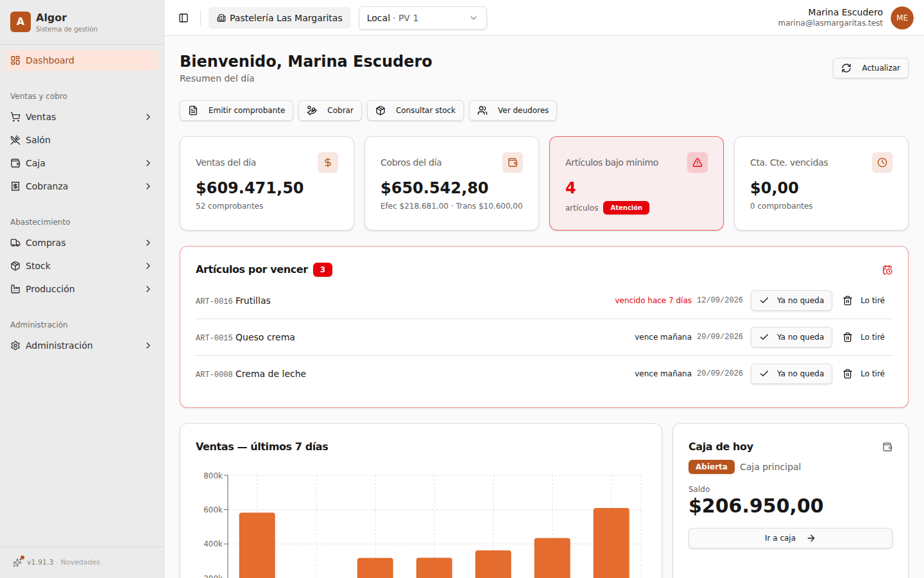Expand the Compras sidebar section
The width and height of the screenshot is (924, 578).
[82, 243]
